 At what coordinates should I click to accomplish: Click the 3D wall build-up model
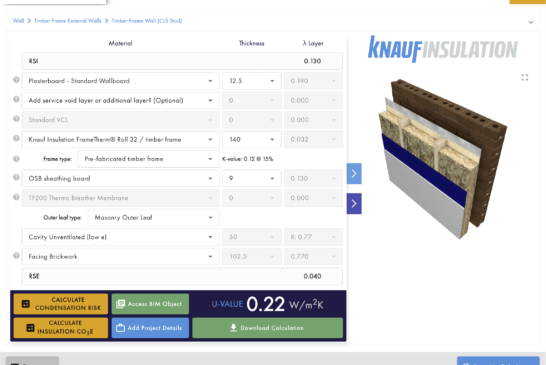point(442,158)
